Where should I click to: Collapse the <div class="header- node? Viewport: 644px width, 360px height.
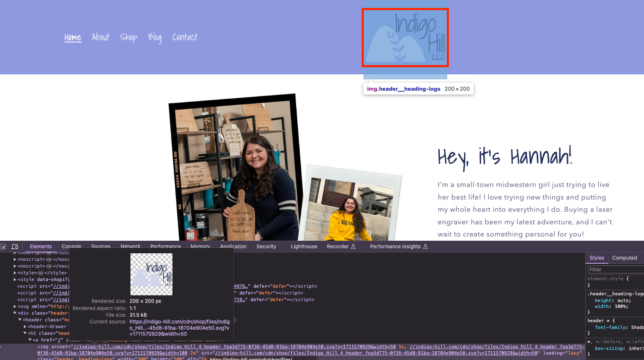[x=15, y=313]
